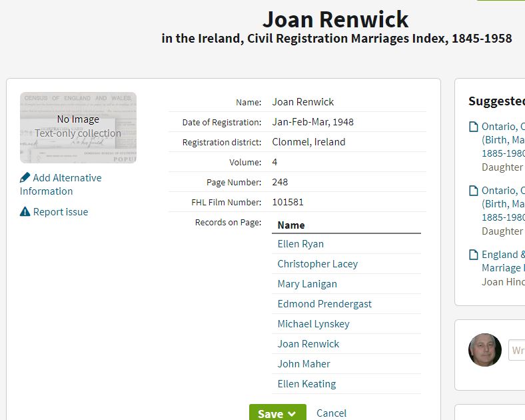
Task: Click the Date of Registration value Jan-Feb-Mar, 1948
Action: click(312, 122)
